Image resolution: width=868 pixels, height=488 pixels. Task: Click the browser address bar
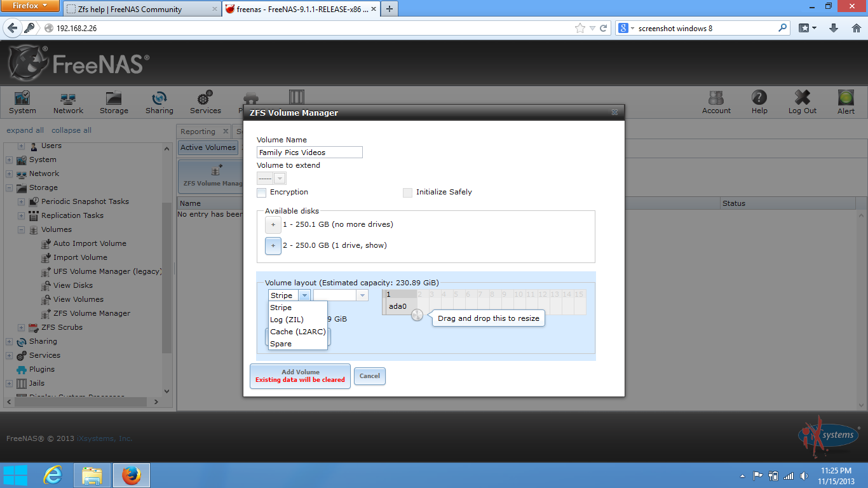[311, 28]
